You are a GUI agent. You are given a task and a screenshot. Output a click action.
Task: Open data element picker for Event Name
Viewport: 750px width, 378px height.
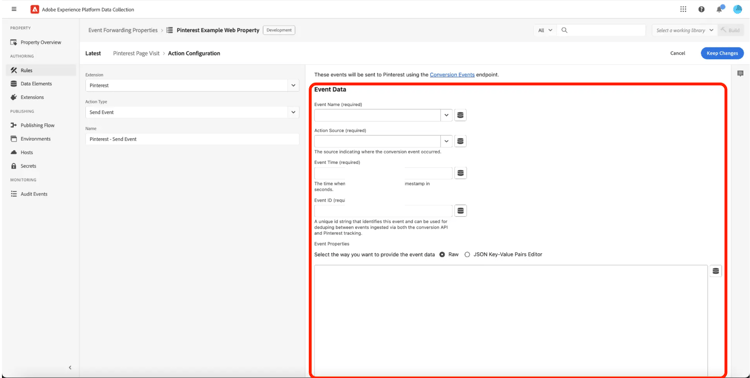click(x=460, y=115)
